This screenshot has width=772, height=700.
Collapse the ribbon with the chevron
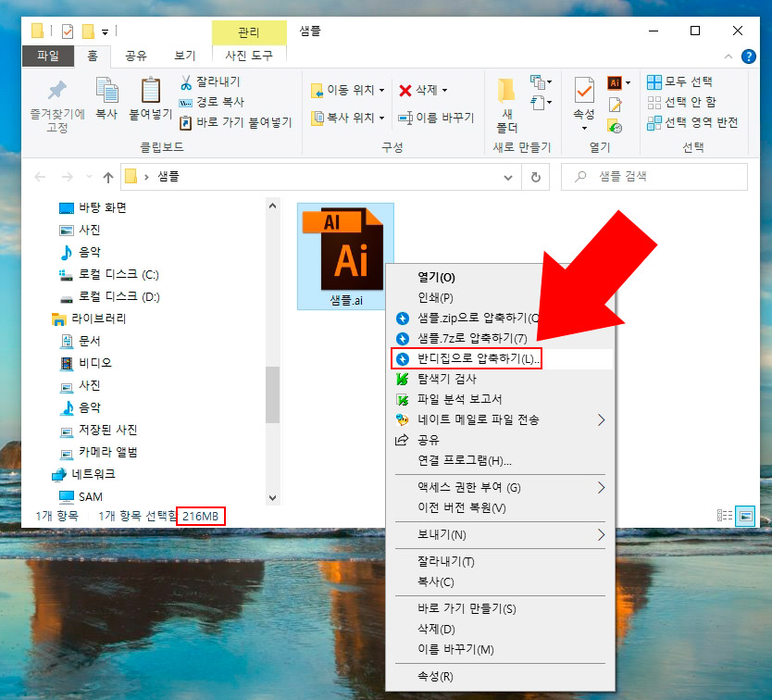coord(728,56)
